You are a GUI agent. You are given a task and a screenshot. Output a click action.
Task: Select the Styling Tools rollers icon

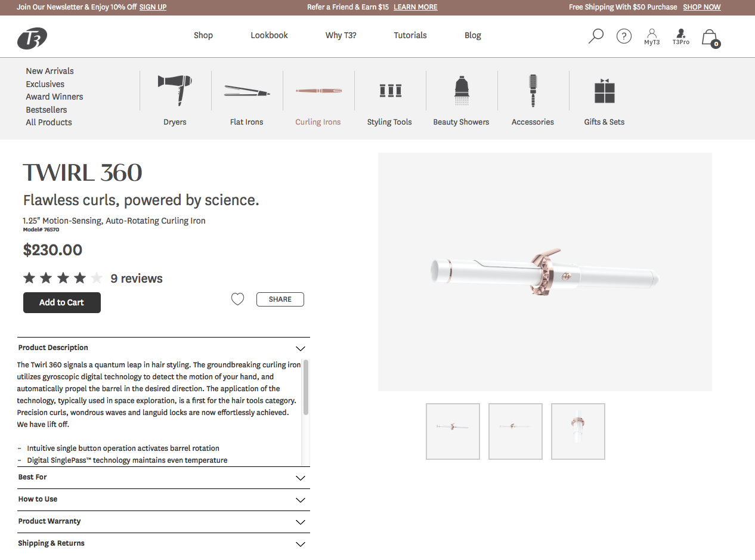(x=390, y=91)
